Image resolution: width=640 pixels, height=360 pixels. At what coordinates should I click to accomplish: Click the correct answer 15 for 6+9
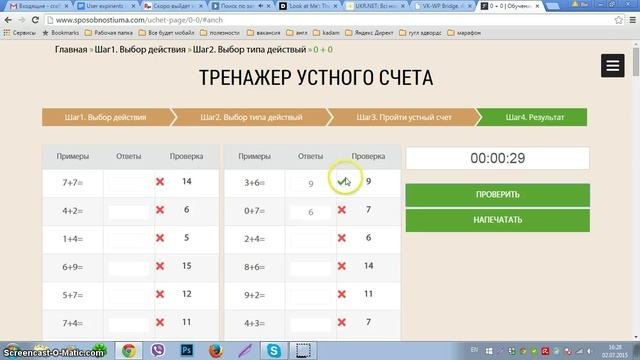[187, 266]
